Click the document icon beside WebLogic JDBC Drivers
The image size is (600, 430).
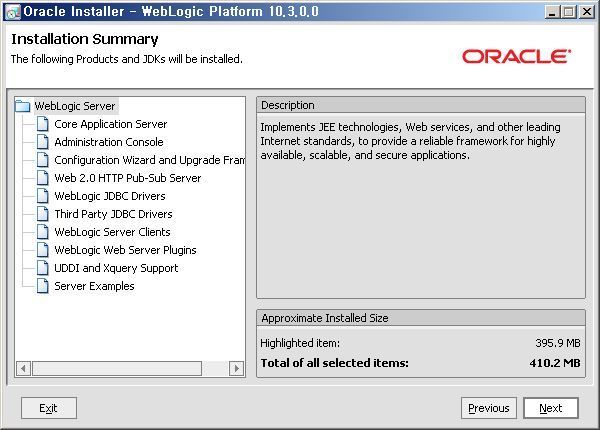coord(42,196)
